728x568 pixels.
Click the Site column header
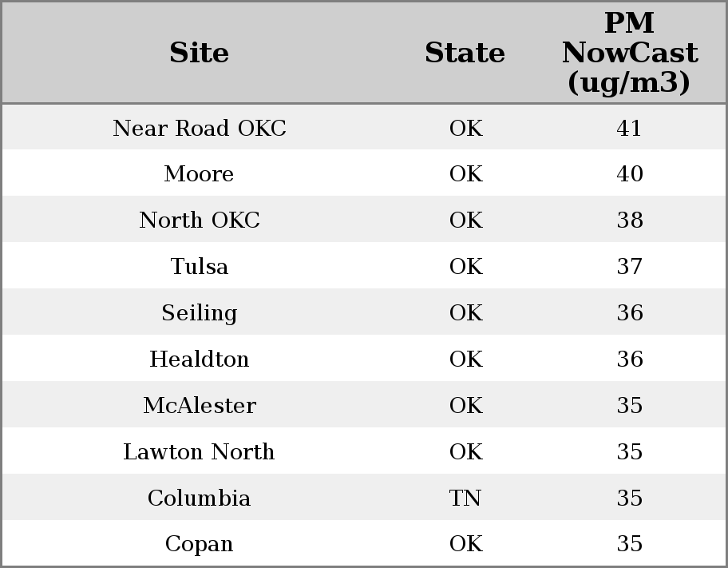tap(200, 53)
